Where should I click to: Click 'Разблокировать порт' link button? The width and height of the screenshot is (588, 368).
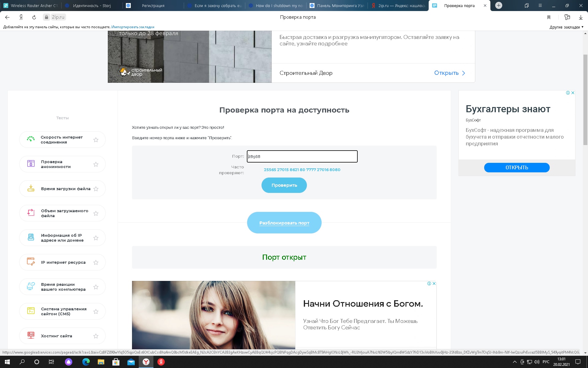pyautogui.click(x=284, y=223)
